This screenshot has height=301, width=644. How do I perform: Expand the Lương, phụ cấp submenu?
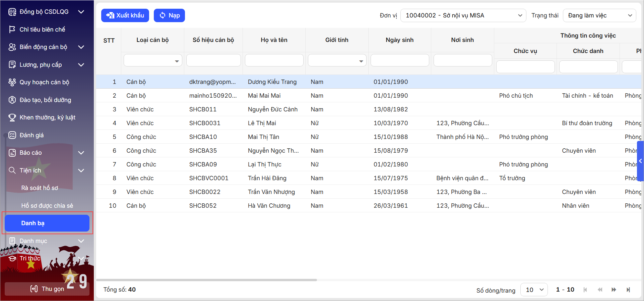pyautogui.click(x=81, y=65)
